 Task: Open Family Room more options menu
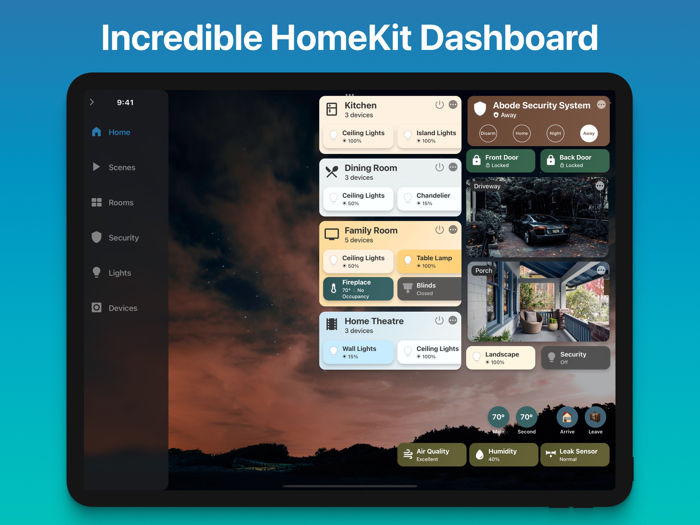(x=453, y=230)
